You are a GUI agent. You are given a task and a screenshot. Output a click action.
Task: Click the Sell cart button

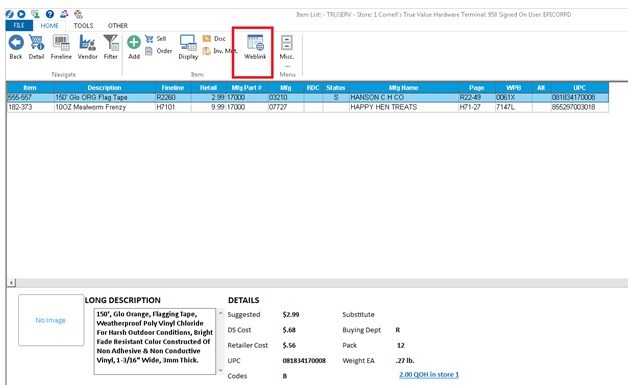point(156,38)
